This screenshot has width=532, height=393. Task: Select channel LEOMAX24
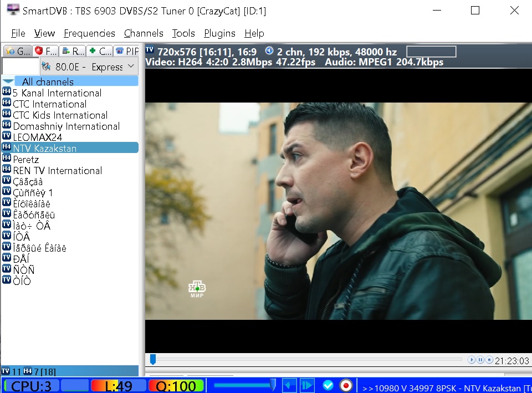tap(37, 137)
